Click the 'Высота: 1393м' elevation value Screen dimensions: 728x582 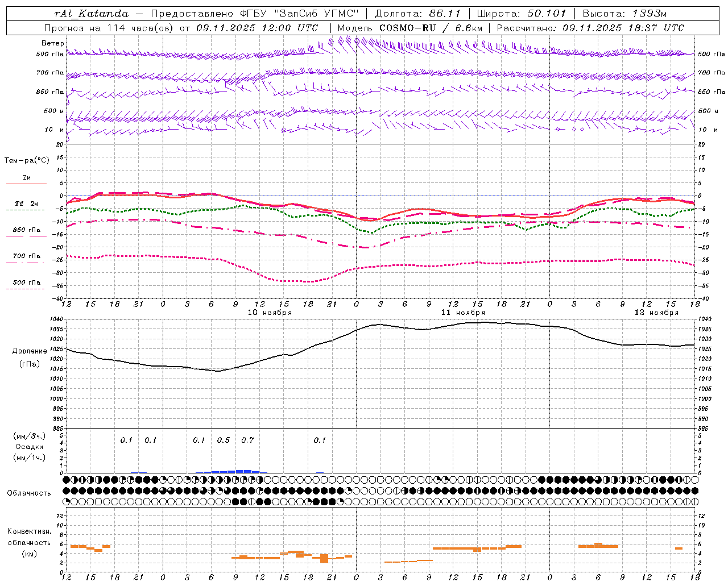(624, 14)
